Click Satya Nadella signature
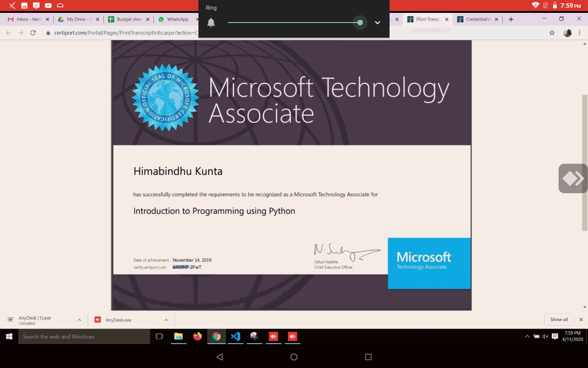Screen dimensions: 588x368 (347, 252)
